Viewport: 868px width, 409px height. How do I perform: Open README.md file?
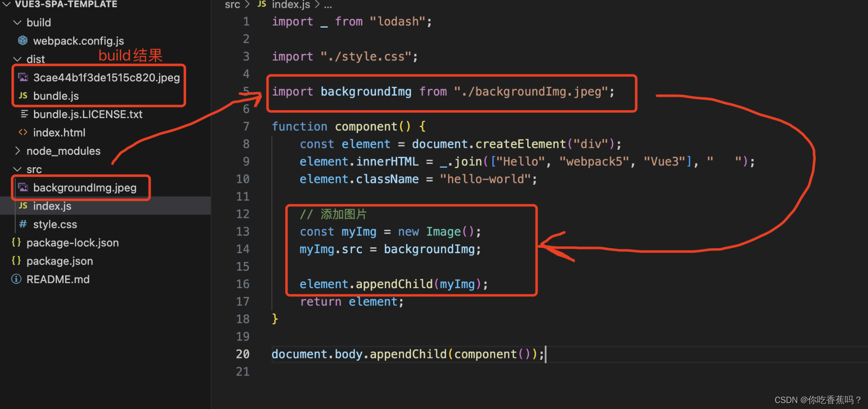[x=58, y=279]
